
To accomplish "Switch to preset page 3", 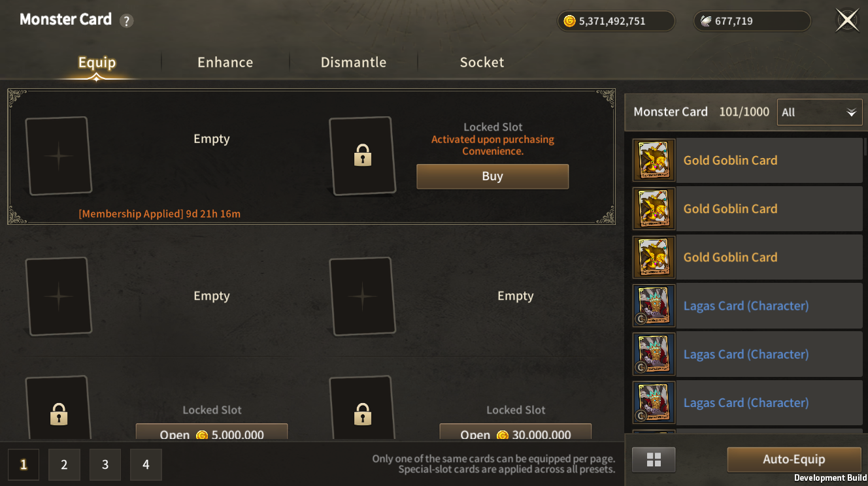I will point(105,464).
